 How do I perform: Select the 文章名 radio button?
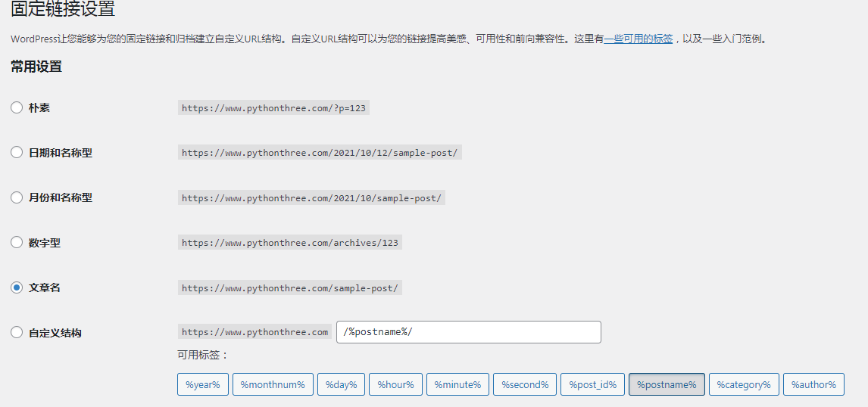click(17, 287)
